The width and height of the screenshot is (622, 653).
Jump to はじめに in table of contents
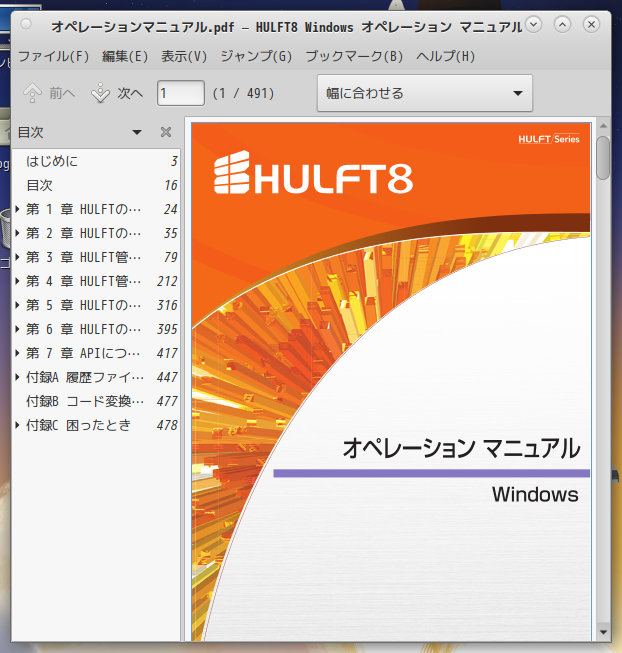tap(52, 161)
